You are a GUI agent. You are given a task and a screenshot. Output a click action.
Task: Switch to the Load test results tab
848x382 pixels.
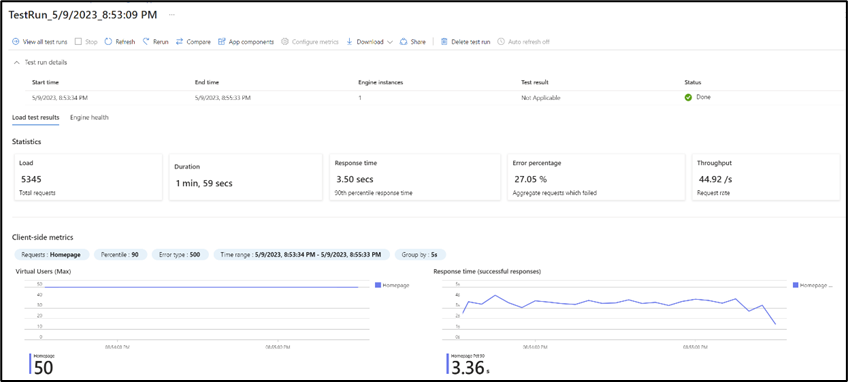click(x=36, y=117)
